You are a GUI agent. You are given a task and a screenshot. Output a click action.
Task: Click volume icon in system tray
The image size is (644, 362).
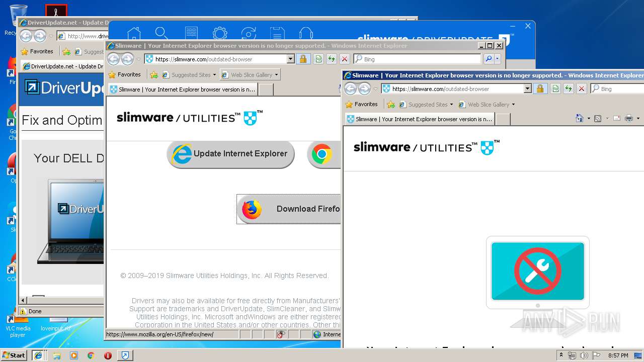(x=584, y=355)
